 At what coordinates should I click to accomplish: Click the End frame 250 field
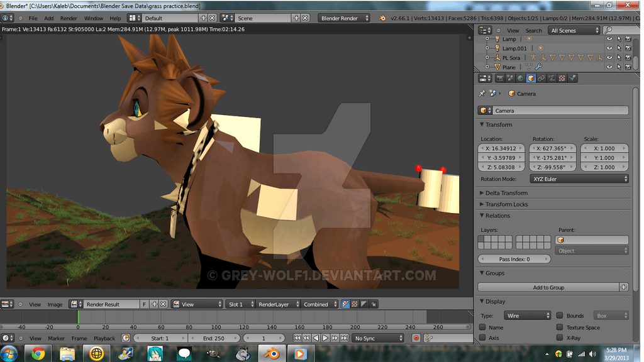(214, 338)
